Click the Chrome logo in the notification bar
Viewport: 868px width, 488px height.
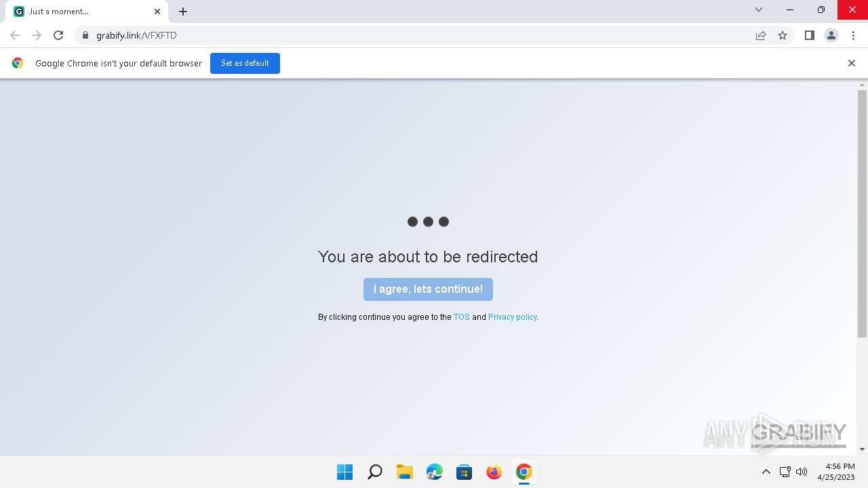(x=18, y=63)
